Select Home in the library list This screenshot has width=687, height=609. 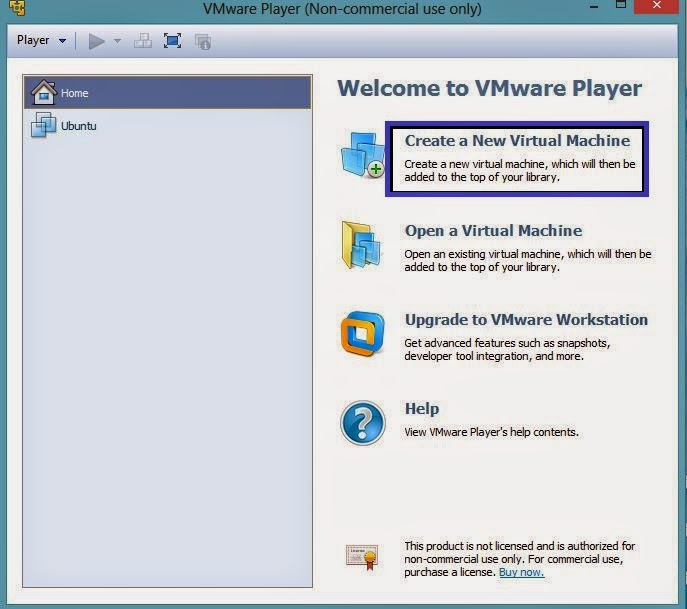point(168,92)
